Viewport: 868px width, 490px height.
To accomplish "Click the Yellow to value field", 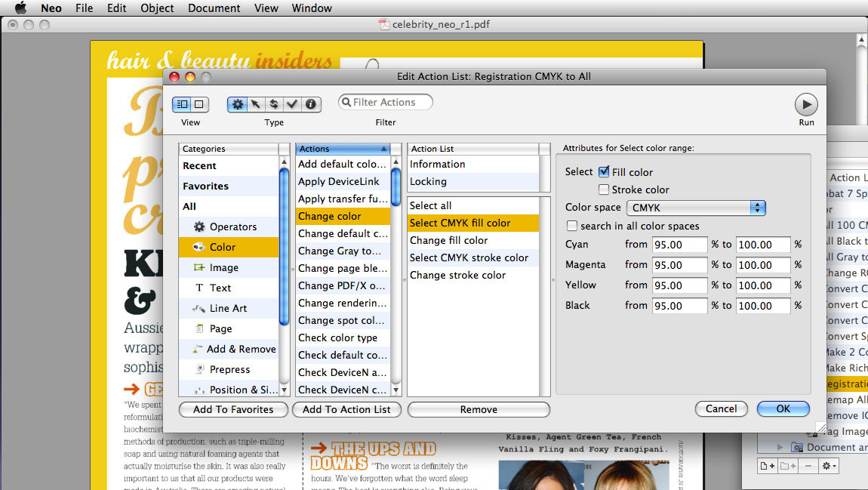I will coord(763,285).
